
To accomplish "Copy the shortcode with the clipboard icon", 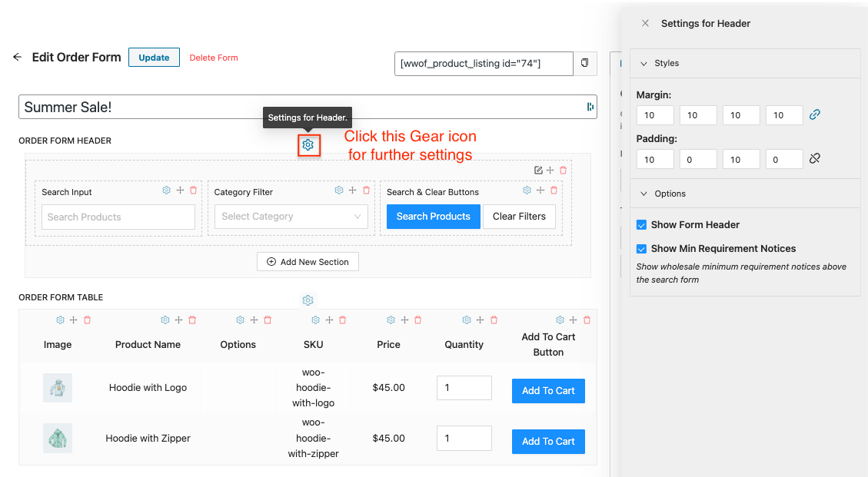I will 585,63.
